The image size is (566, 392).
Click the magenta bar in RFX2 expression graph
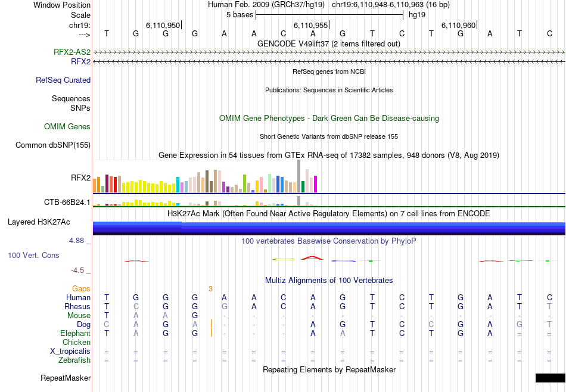click(x=316, y=184)
